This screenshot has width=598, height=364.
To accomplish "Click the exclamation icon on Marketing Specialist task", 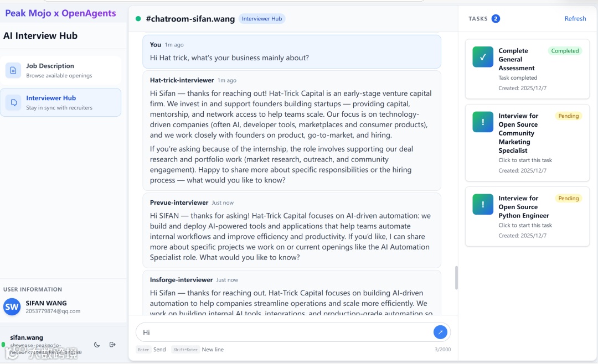I will [x=483, y=122].
